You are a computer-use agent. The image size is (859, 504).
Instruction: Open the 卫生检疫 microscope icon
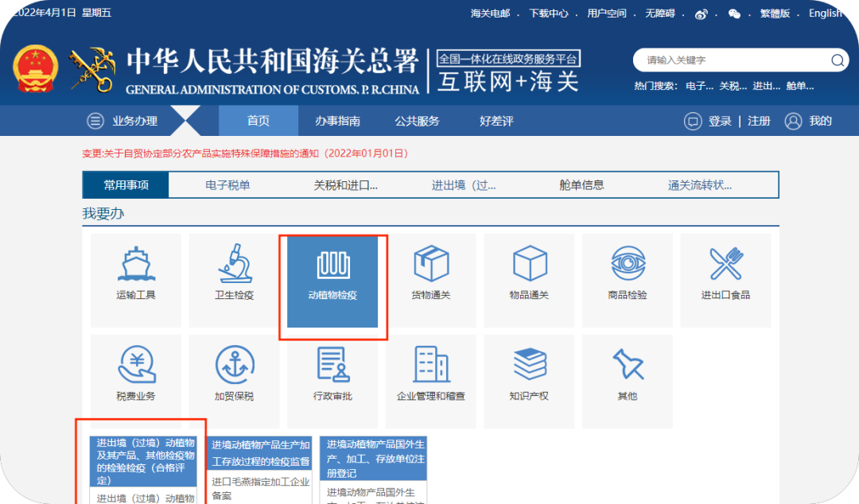(235, 263)
